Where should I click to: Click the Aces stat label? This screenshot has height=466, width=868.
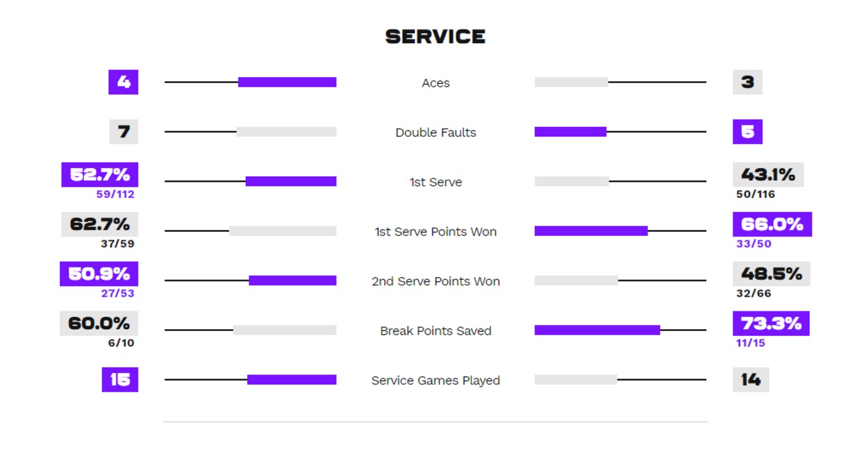click(435, 83)
